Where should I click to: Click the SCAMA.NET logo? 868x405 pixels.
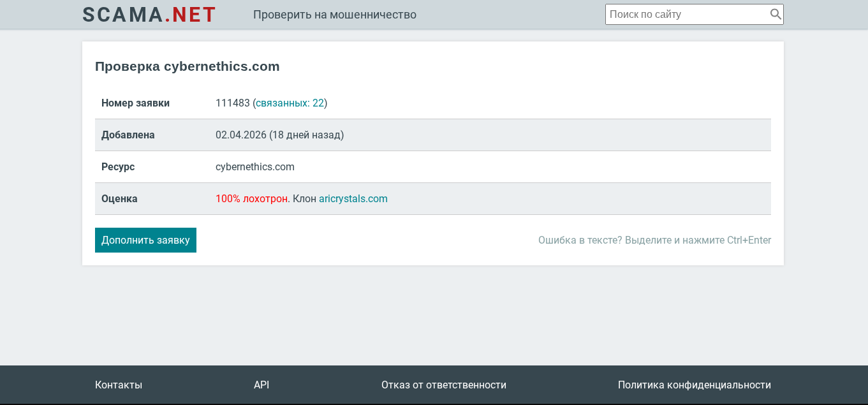coord(149,14)
